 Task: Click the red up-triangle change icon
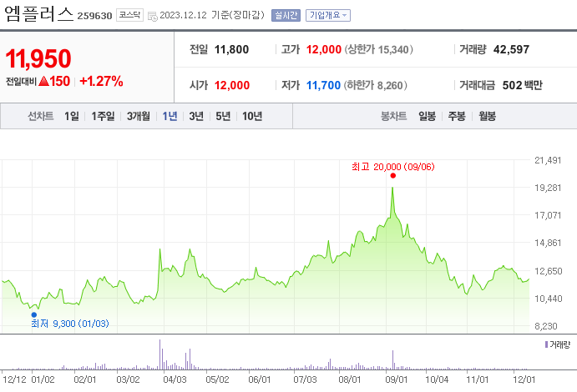(x=43, y=81)
